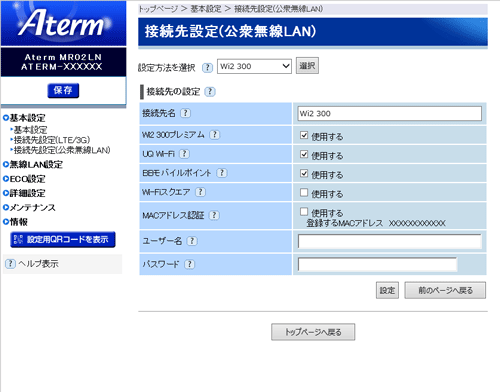Uncheck Wi2 300プレミアム 使用する

coord(304,135)
